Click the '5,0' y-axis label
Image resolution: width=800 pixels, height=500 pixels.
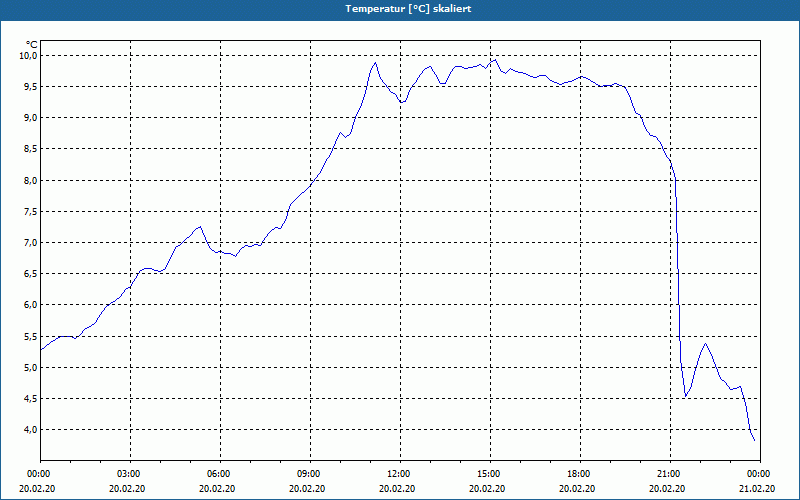coord(31,368)
